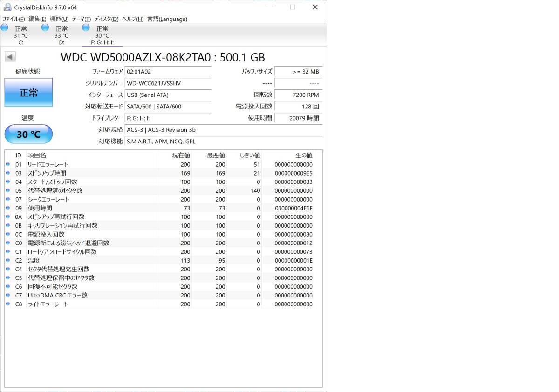The image size is (559, 392).
Task: Click the 30 °C temperature button
Action: [28, 134]
